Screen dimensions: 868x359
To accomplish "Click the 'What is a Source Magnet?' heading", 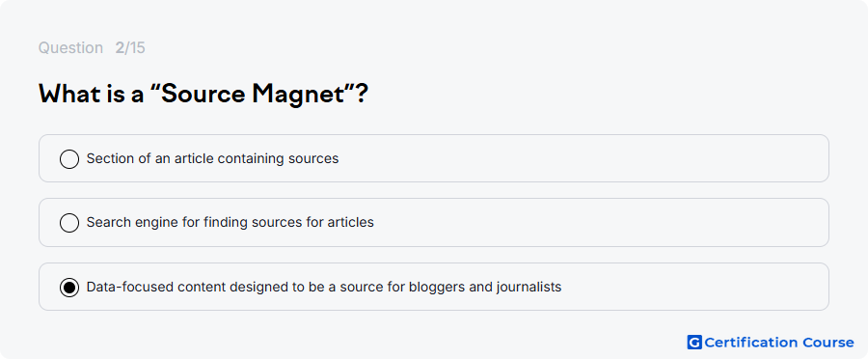I will (x=203, y=95).
